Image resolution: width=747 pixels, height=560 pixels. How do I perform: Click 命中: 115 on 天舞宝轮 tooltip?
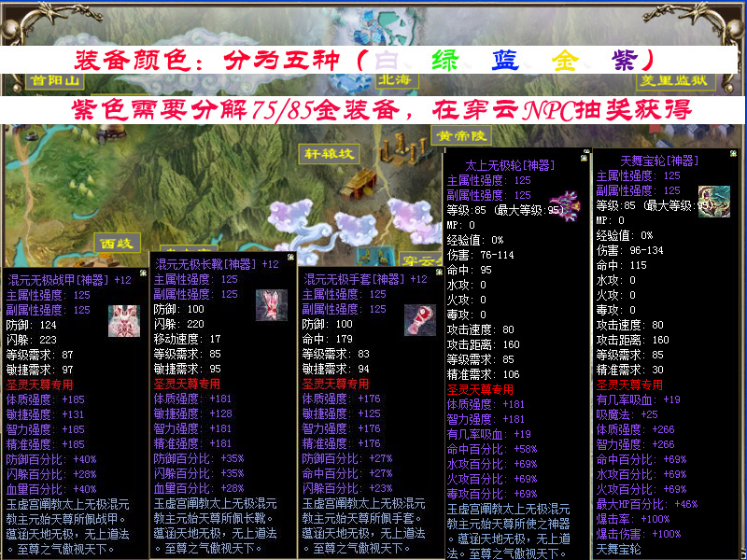[622, 265]
